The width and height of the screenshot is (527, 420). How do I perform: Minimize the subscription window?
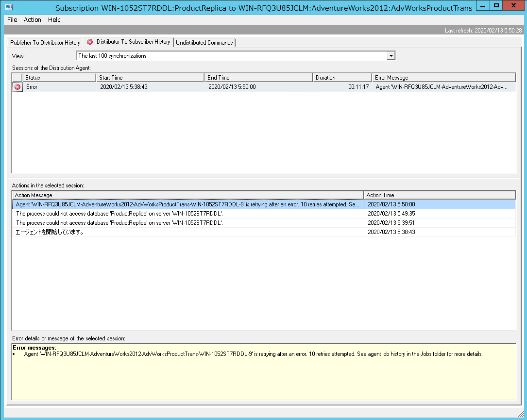pyautogui.click(x=483, y=6)
